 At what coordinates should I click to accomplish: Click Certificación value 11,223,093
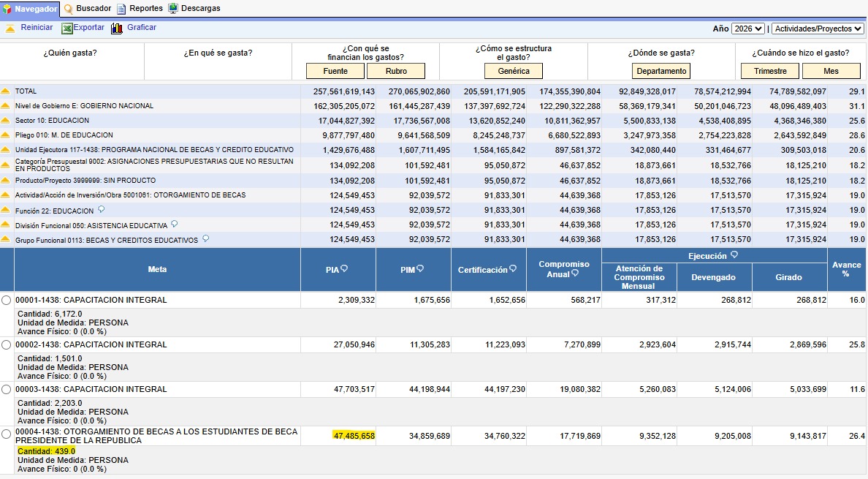(505, 344)
